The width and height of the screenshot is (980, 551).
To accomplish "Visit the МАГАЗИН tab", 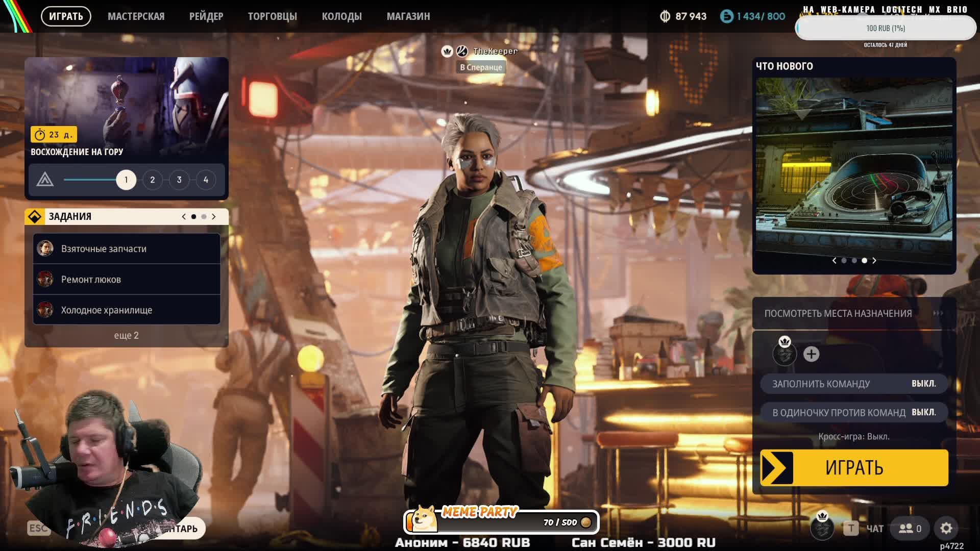I will [x=408, y=16].
